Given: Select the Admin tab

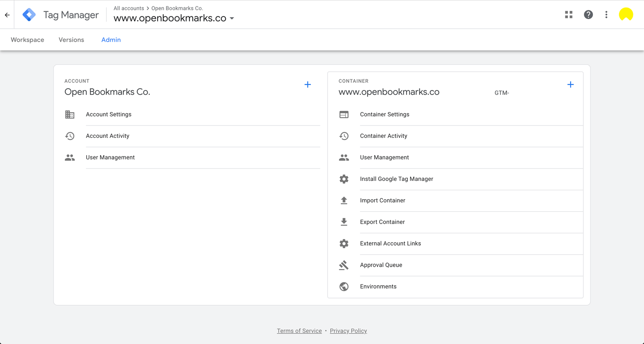Looking at the screenshot, I should (x=111, y=40).
